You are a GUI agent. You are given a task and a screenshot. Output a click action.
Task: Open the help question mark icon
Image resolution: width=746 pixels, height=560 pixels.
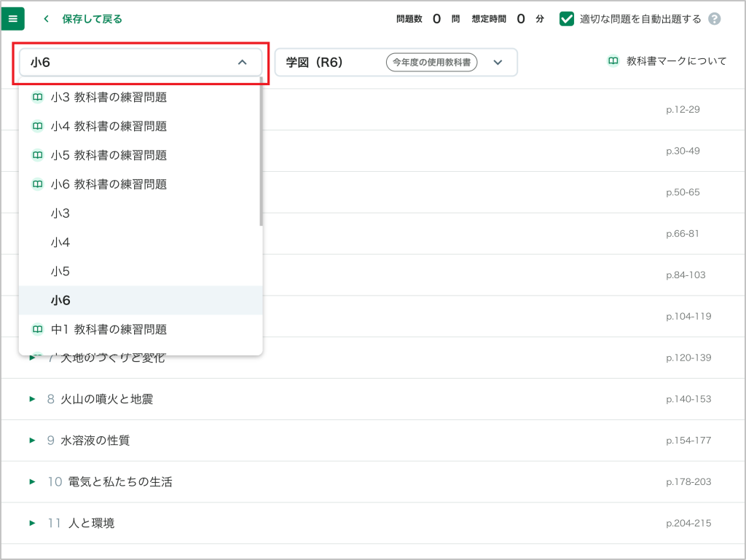coord(714,19)
